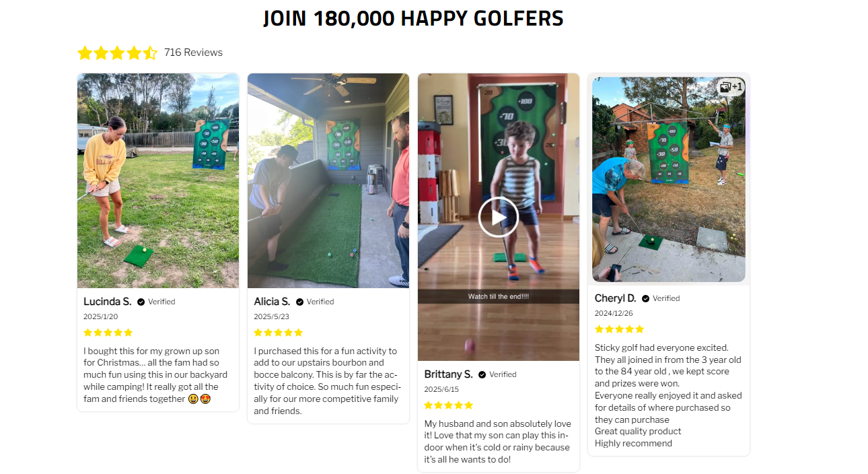Click Cheryl D.'s verified checkmark icon
The image size is (868, 474).
[646, 299]
